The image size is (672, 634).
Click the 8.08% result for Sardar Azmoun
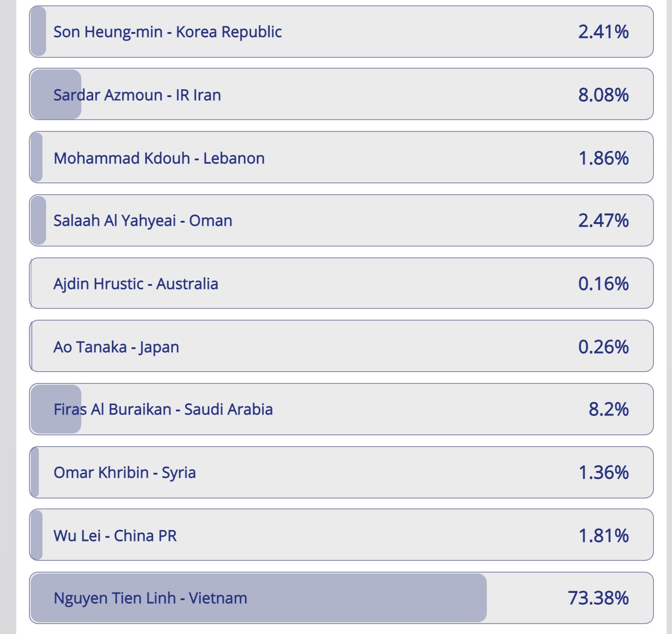(x=603, y=95)
